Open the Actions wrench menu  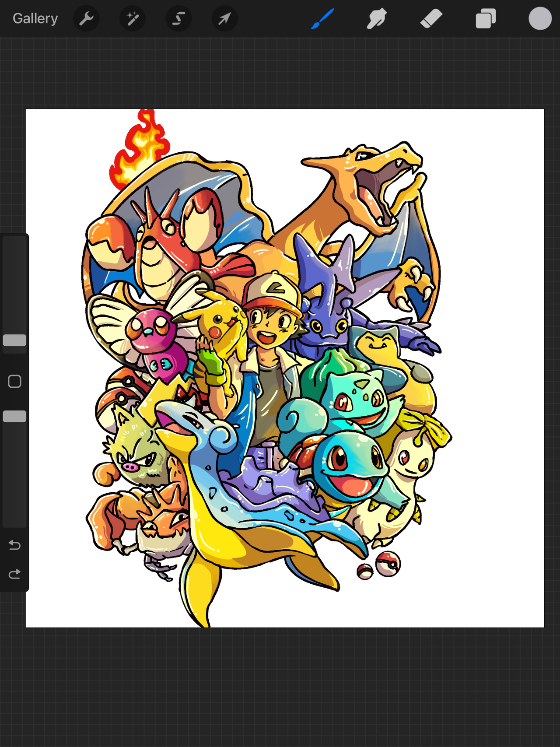click(x=86, y=18)
